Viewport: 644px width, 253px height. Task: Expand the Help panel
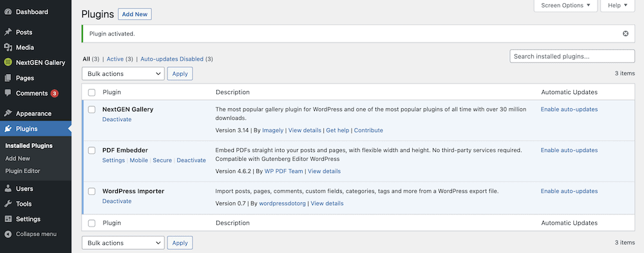618,5
